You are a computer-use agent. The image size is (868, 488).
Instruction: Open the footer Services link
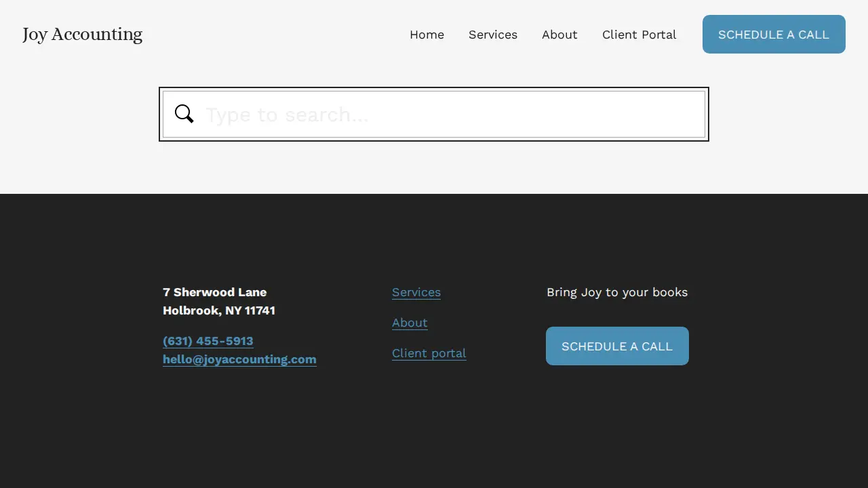click(x=416, y=292)
